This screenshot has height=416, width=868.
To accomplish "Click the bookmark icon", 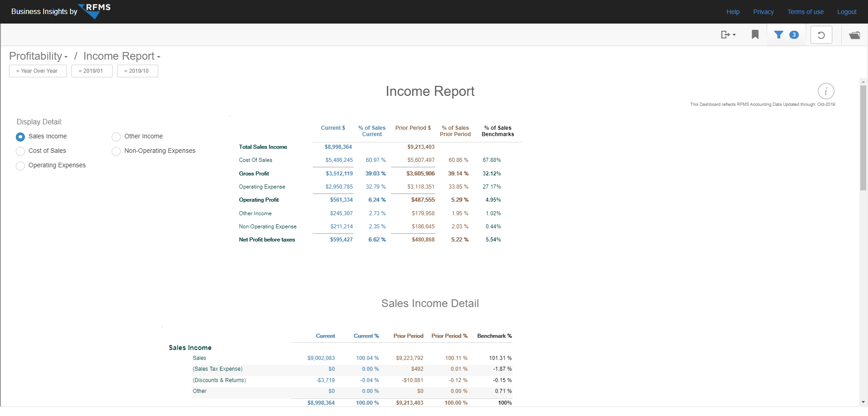I will [x=755, y=35].
